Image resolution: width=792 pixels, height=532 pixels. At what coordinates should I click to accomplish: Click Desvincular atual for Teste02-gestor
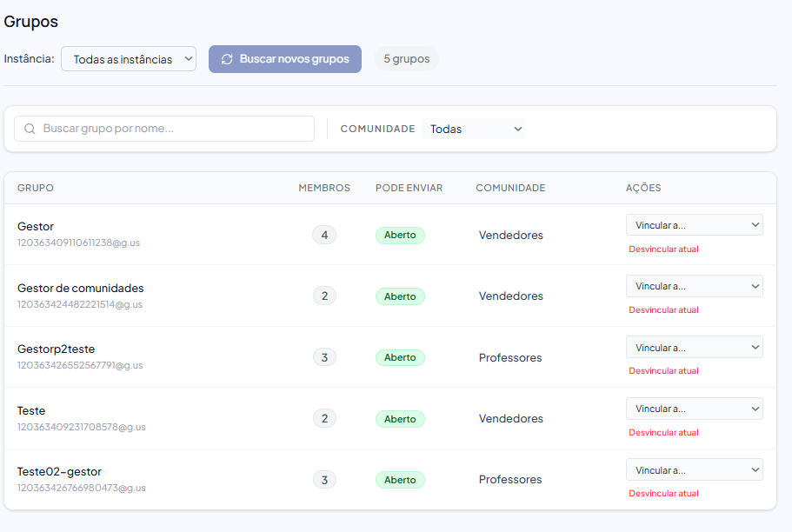point(663,494)
